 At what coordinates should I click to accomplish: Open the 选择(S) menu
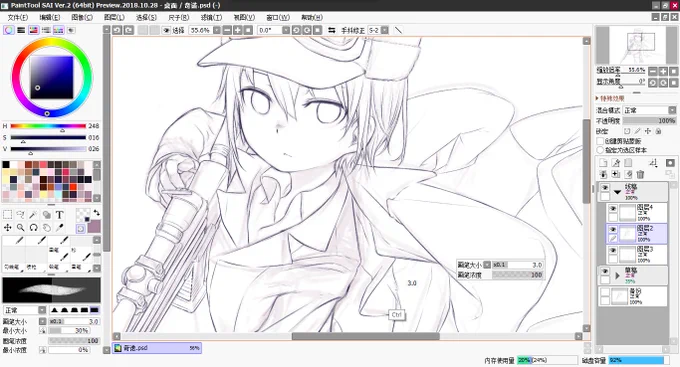pyautogui.click(x=146, y=17)
